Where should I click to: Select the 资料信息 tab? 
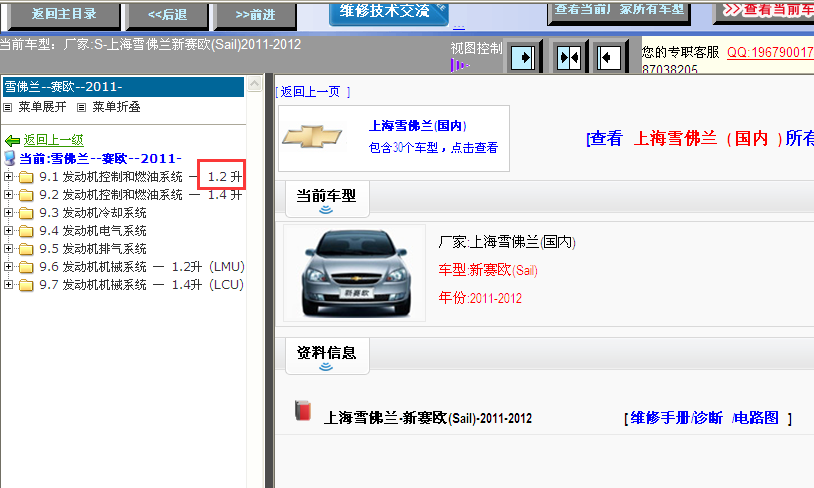[327, 356]
